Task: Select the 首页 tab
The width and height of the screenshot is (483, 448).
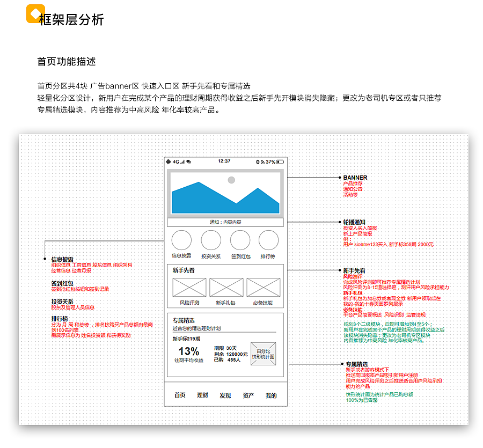Action: [x=180, y=395]
